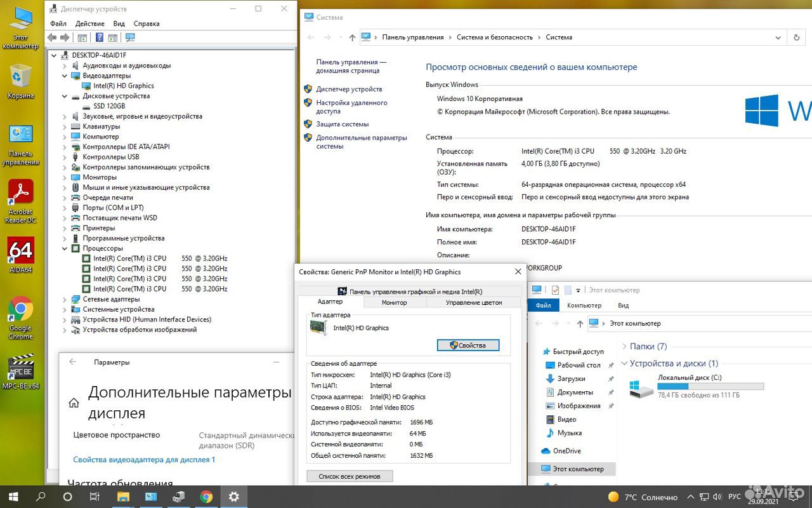Collapse the Дисковые устройства node
The image size is (812, 508).
click(x=65, y=96)
